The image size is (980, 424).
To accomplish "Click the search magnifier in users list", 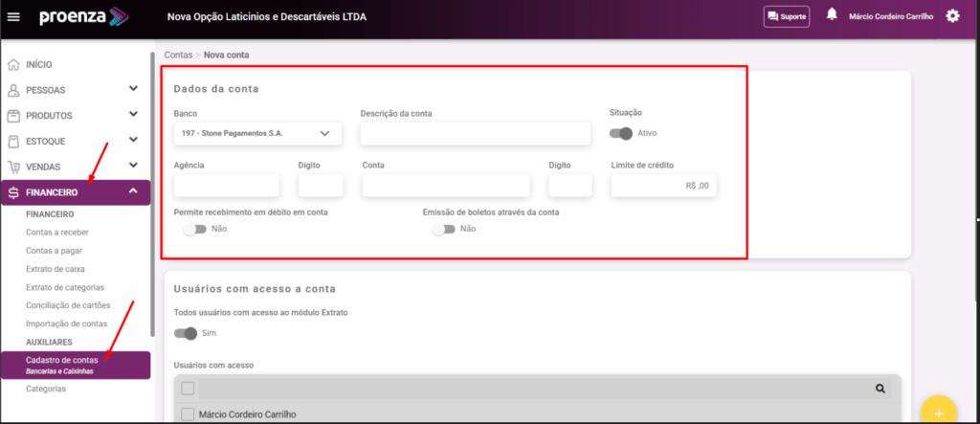I will tap(880, 389).
